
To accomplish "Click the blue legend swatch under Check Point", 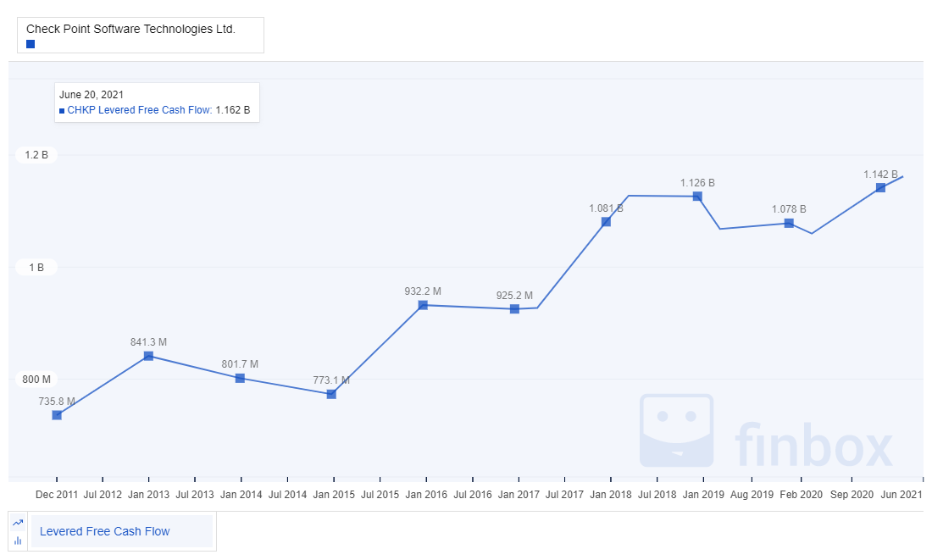I will click(x=31, y=44).
